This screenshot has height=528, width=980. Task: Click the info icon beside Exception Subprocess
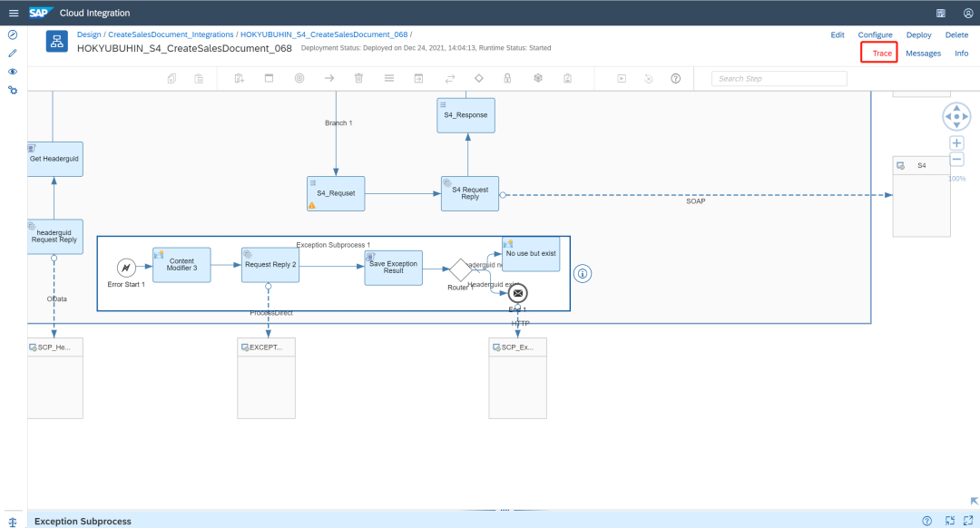(583, 274)
